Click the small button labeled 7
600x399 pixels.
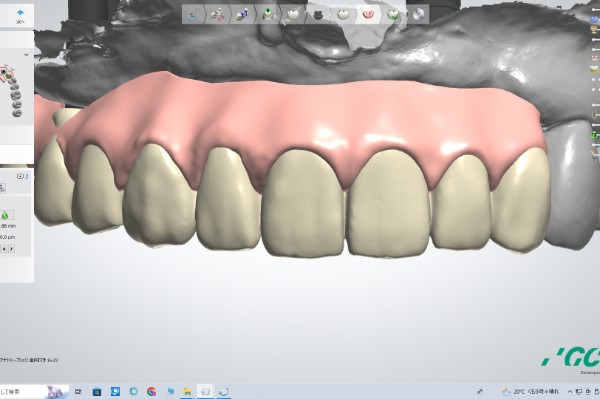coord(11,249)
